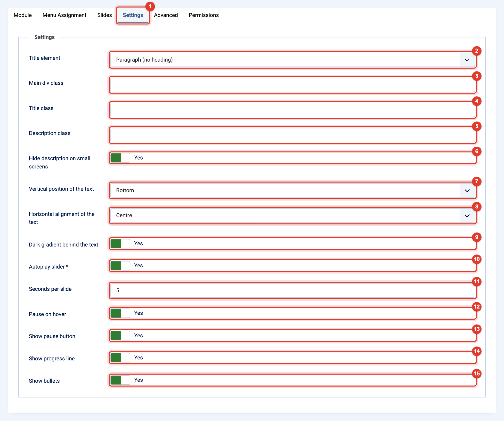Open the Title element dropdown

point(293,60)
